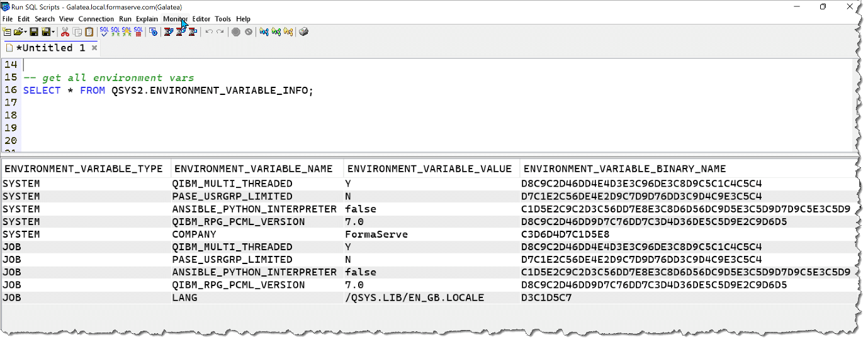Viewport: 868px width, 342px height.
Task: Click the ENVIRONMENT_VARIABLE_NAME column header
Action: [x=253, y=168]
